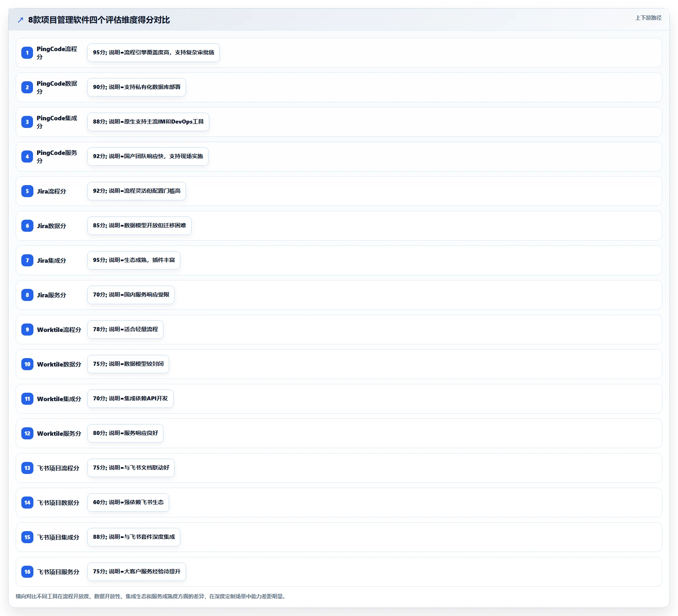Select number badge 11 for Worktile集成分
This screenshot has width=678, height=616.
click(27, 399)
